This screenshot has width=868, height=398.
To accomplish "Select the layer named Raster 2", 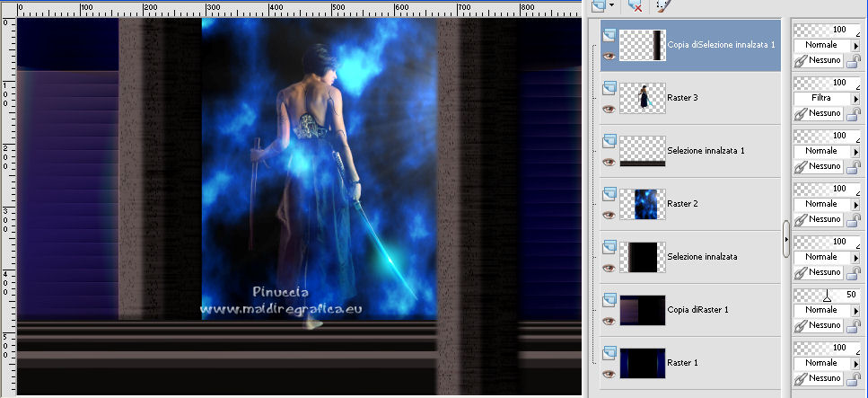I will click(682, 204).
